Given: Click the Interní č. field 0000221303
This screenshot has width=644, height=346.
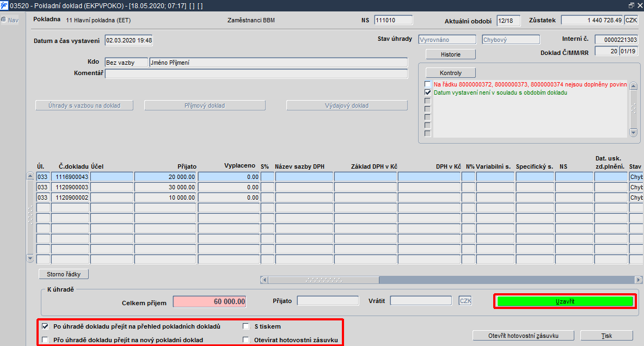Looking at the screenshot, I should point(616,39).
